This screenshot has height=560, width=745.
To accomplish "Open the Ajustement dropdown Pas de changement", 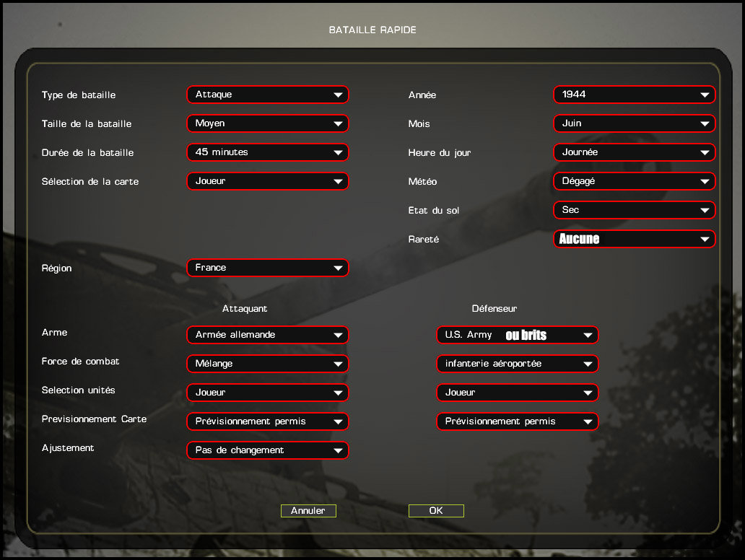I will coord(268,450).
